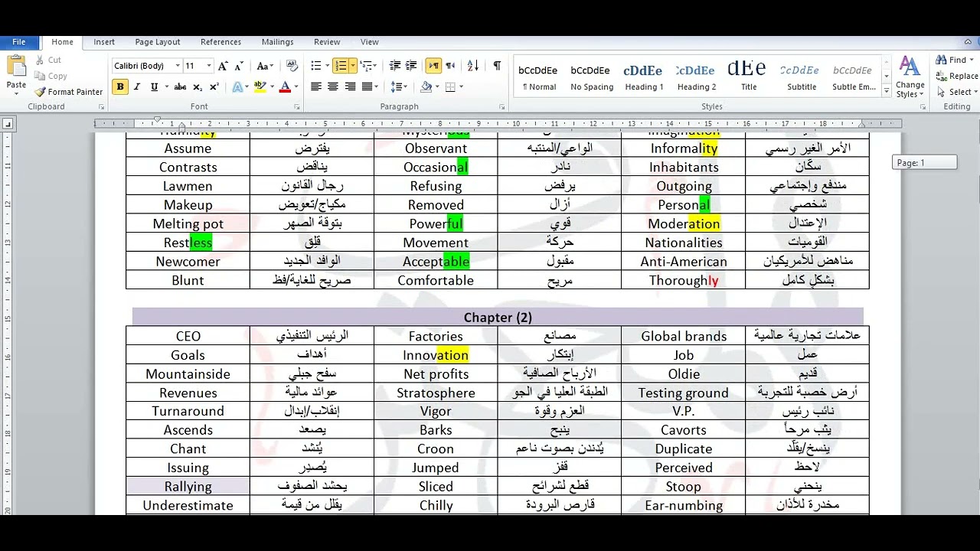Click the Find button
980x551 pixels.
(x=953, y=60)
